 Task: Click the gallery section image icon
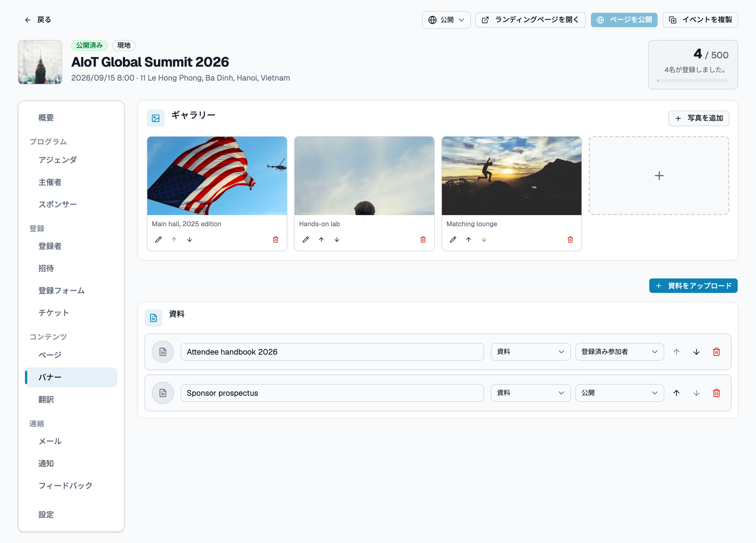pos(156,118)
